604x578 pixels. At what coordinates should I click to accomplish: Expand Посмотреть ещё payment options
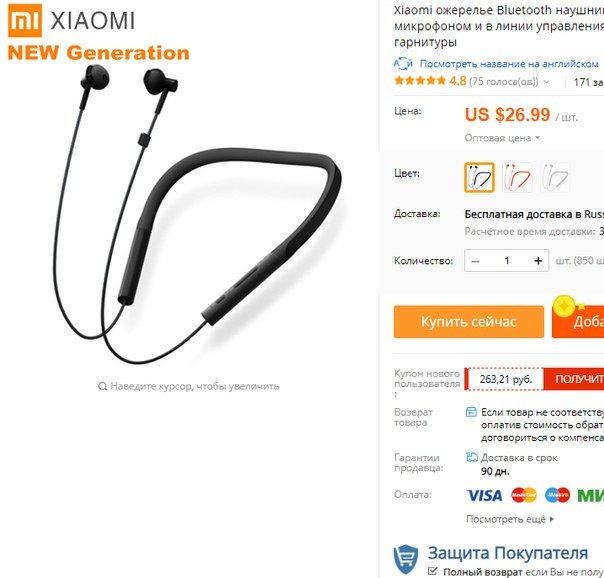510,519
